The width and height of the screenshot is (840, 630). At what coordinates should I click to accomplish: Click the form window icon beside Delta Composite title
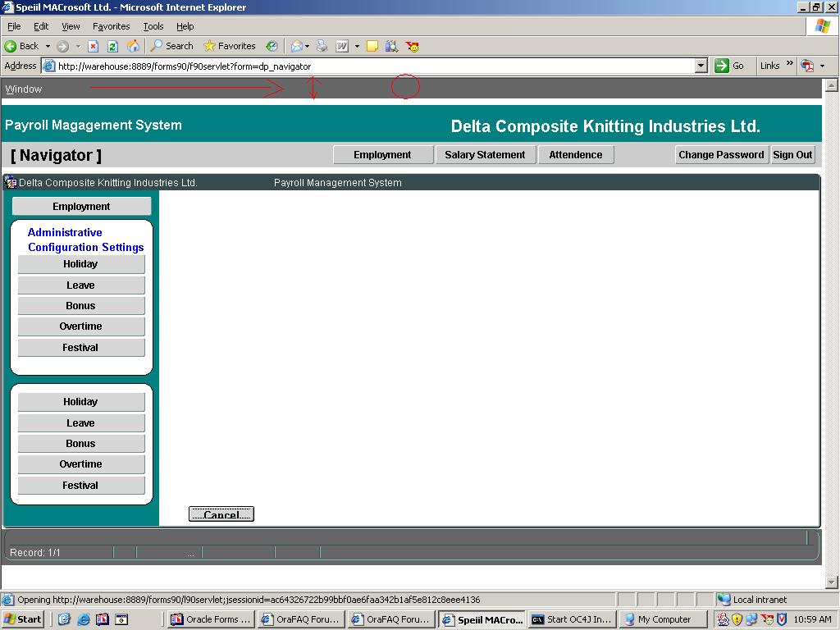tap(11, 183)
